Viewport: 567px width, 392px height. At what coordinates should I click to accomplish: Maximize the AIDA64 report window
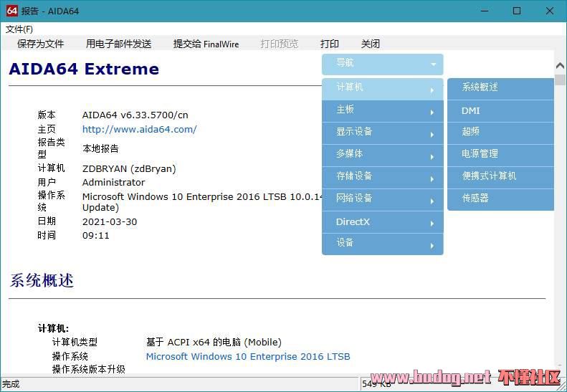pos(517,11)
